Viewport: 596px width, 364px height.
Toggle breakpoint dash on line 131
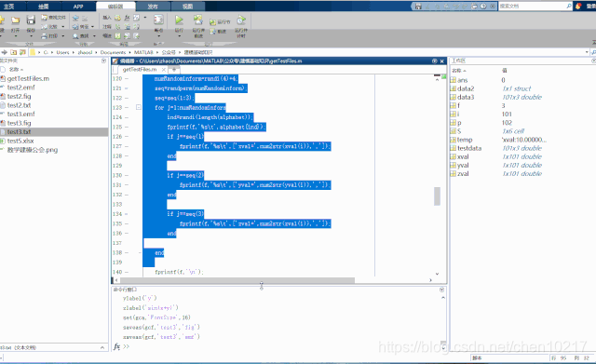127,185
